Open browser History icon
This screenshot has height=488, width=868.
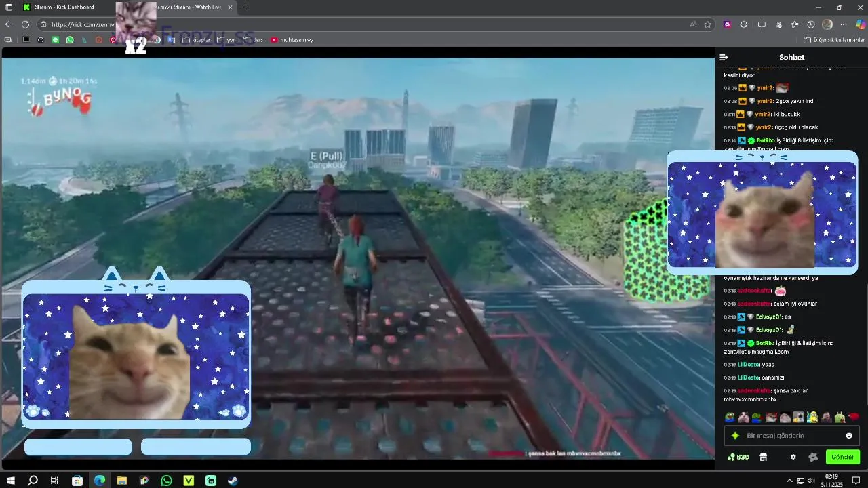click(810, 24)
